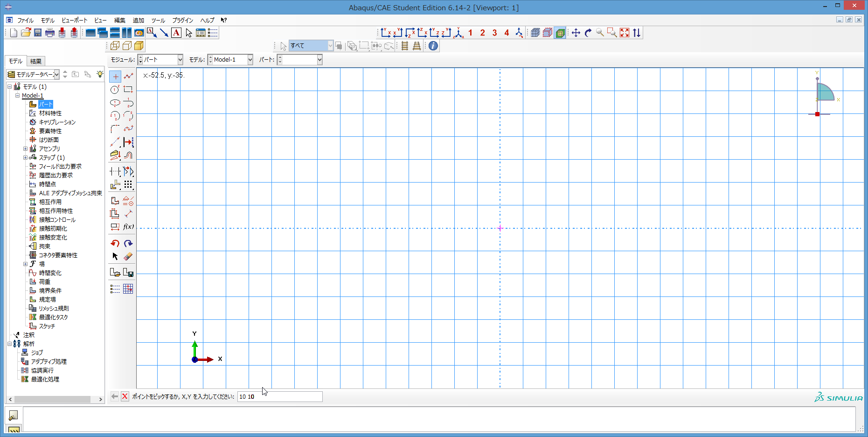
Task: Switch to the 結果 tab
Action: pos(36,61)
